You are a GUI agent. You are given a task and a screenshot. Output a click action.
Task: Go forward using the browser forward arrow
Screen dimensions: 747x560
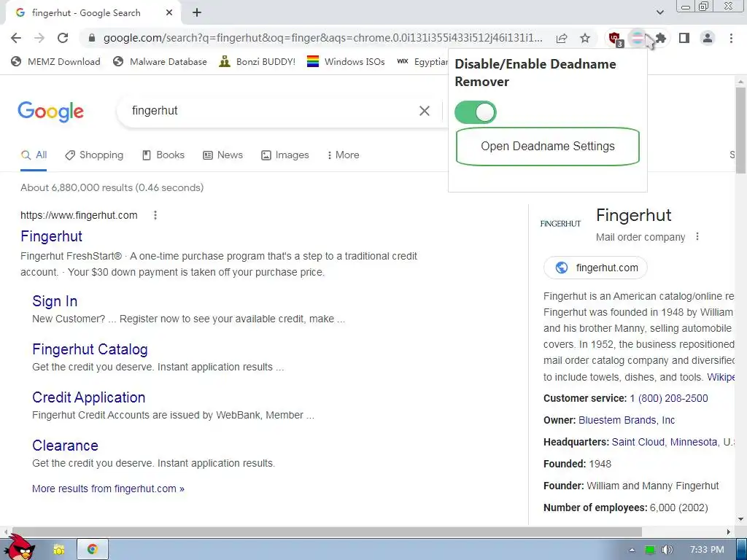point(39,38)
